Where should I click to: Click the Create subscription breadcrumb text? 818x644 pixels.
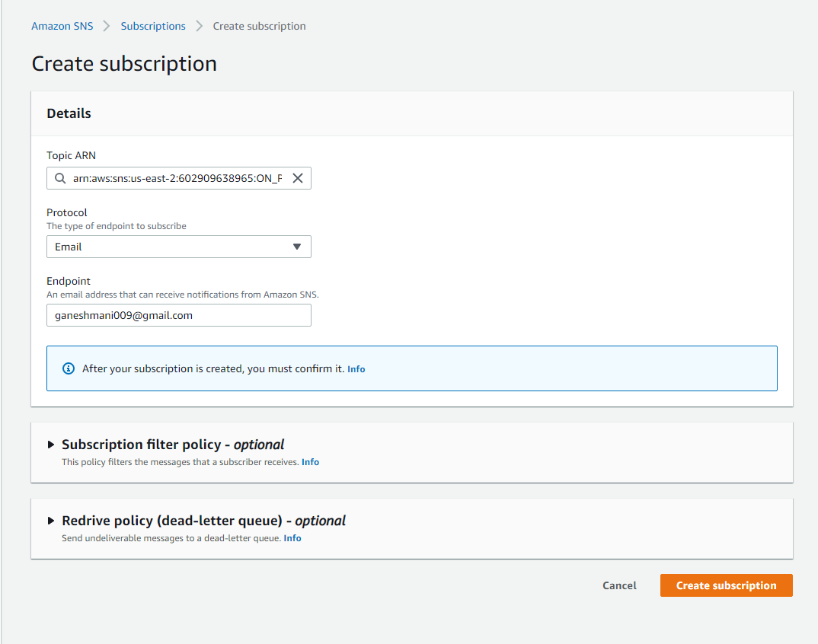[259, 26]
